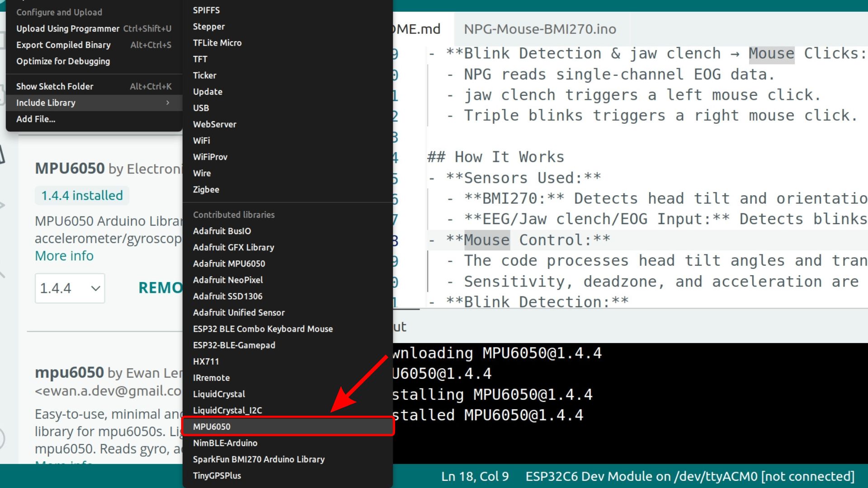
Task: Switch to NPG-Mouse-BMI270.ino tab
Action: click(x=540, y=29)
